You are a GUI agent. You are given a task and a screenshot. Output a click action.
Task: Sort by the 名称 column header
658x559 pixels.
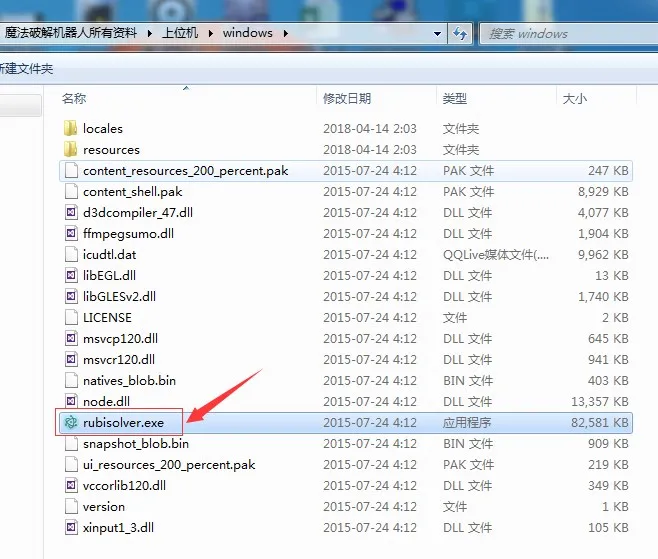[74, 99]
